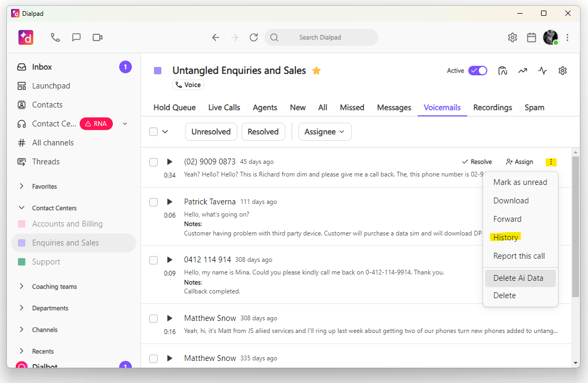Check Matthew Snow 335 days ago checkbox
588x383 pixels.
153,359
